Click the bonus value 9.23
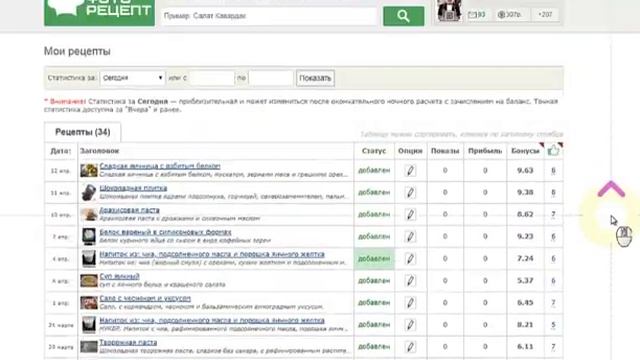The image size is (640, 360). coord(525,236)
